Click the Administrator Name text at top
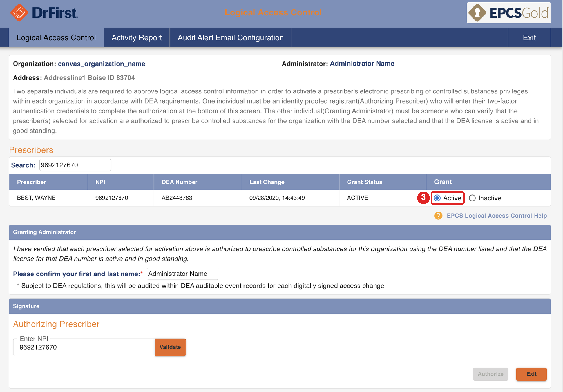The width and height of the screenshot is (563, 392). coord(362,64)
